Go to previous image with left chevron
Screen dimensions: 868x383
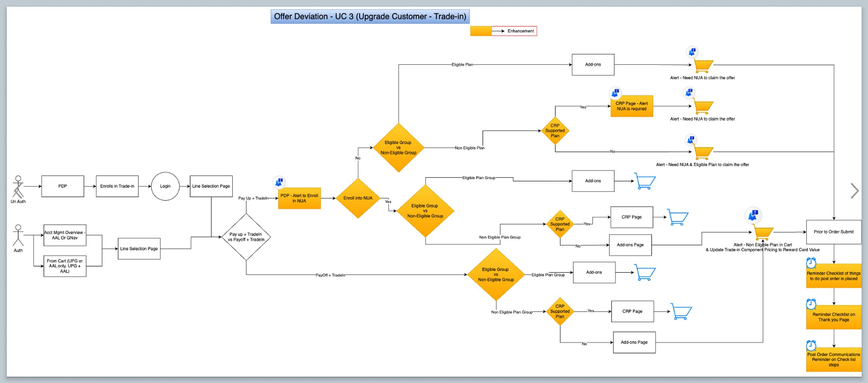18,191
